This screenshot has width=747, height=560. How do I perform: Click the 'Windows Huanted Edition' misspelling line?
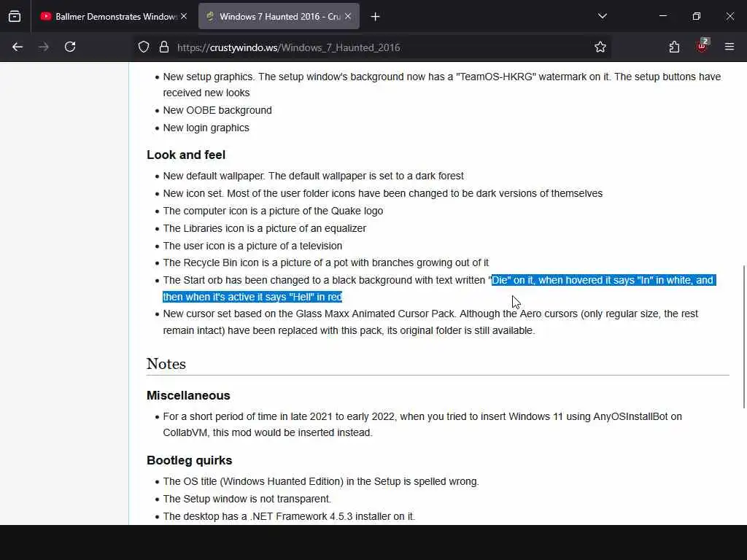point(321,481)
